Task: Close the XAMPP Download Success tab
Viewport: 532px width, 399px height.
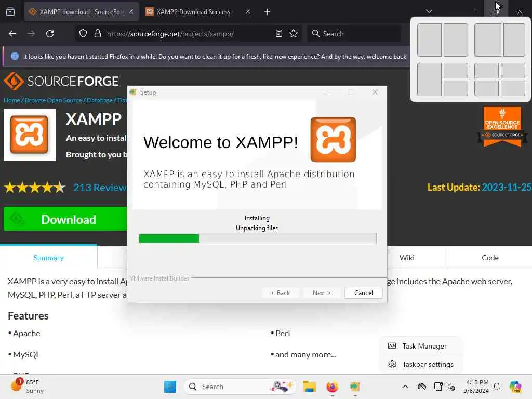Action: (248, 11)
